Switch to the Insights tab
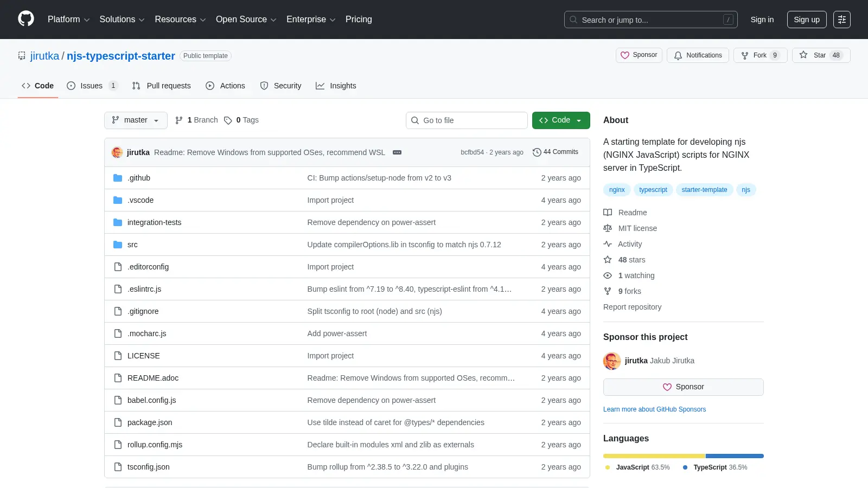 [x=336, y=86]
